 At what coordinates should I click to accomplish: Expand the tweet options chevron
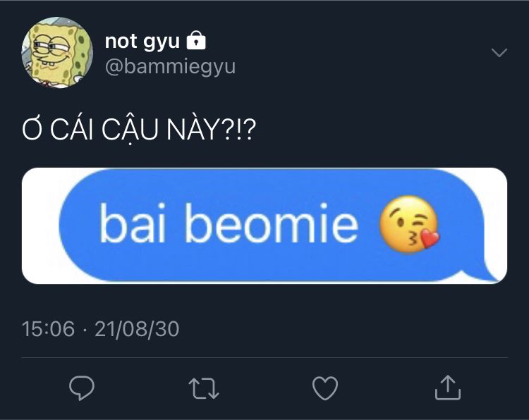(499, 53)
